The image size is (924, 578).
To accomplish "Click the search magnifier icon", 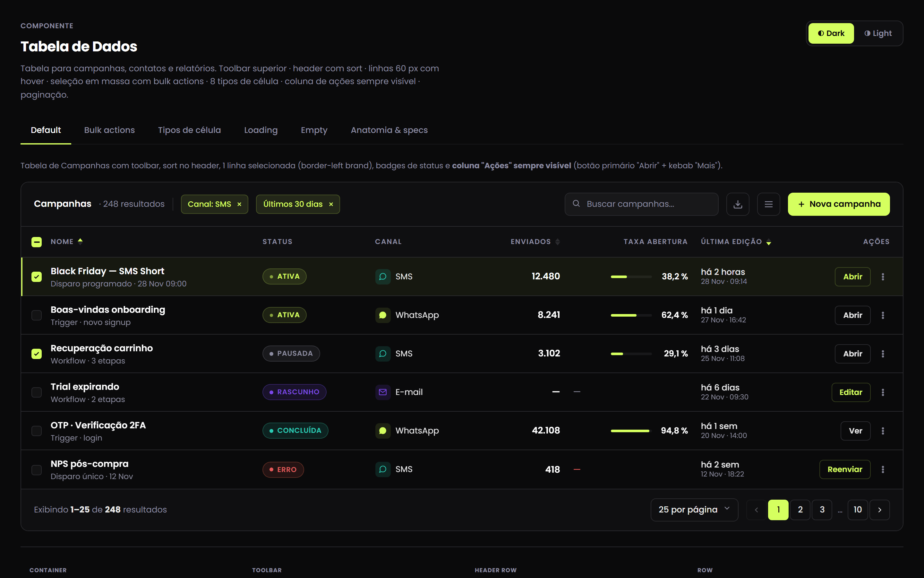I will [x=576, y=204].
